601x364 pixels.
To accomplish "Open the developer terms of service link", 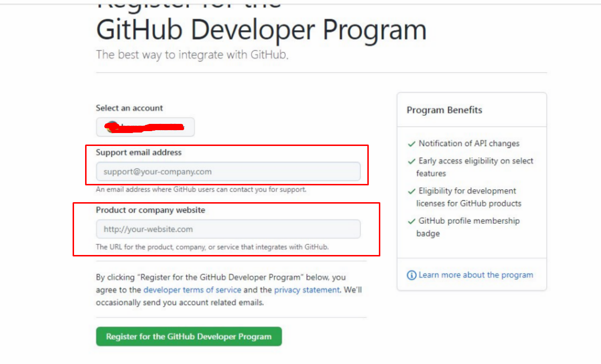I will click(192, 290).
